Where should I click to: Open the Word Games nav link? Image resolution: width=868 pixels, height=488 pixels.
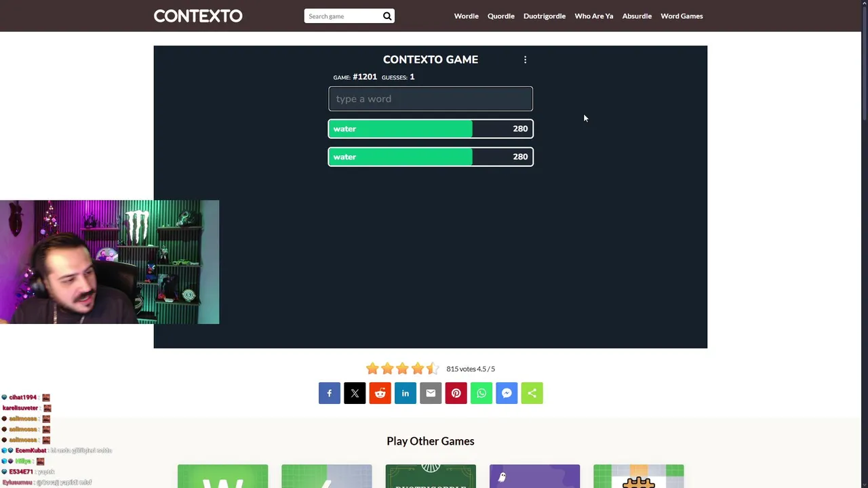click(x=682, y=16)
